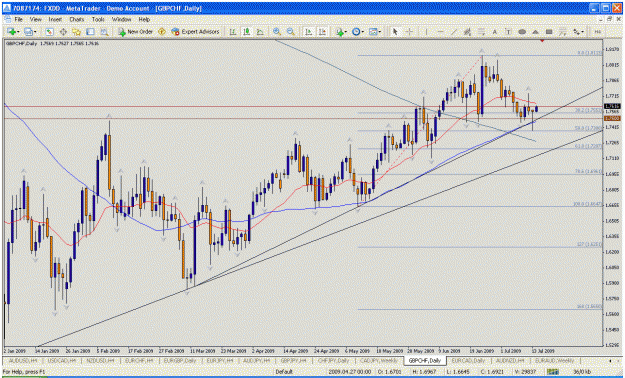625x378 pixels.
Task: Toggle the Navigator star-folder icon
Action: (x=77, y=32)
